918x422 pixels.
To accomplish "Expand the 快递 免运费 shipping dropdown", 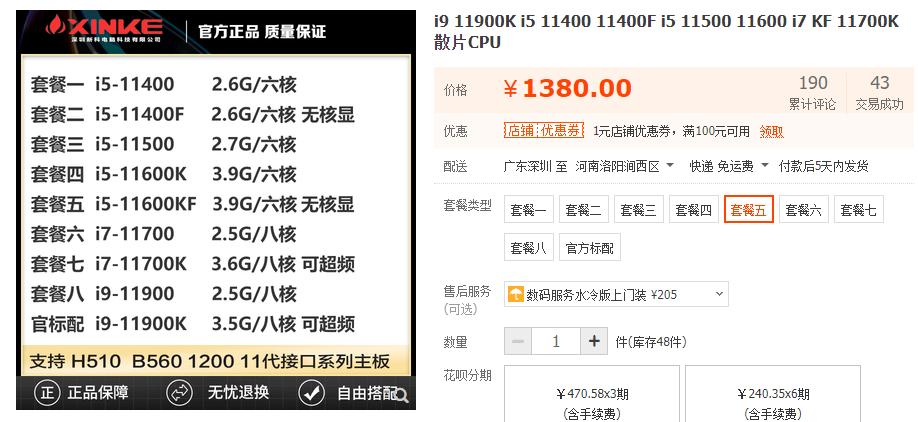I will (729, 166).
